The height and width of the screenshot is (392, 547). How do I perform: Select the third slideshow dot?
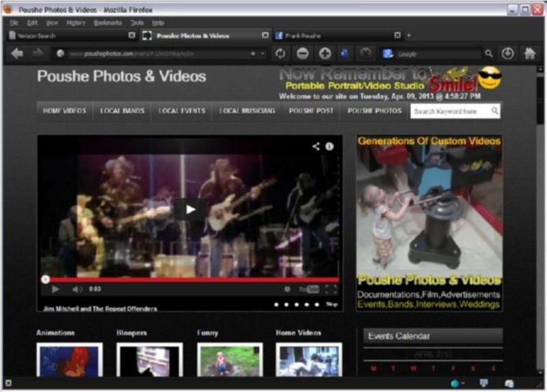(x=297, y=305)
